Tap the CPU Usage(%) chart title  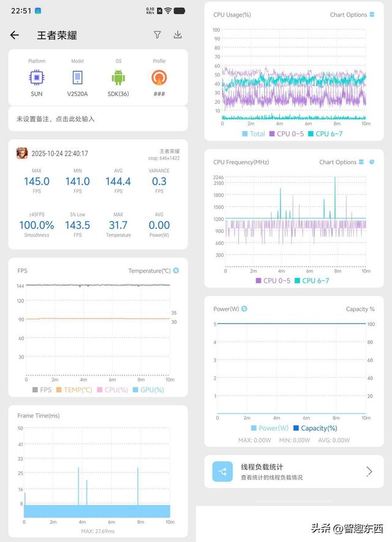[232, 15]
